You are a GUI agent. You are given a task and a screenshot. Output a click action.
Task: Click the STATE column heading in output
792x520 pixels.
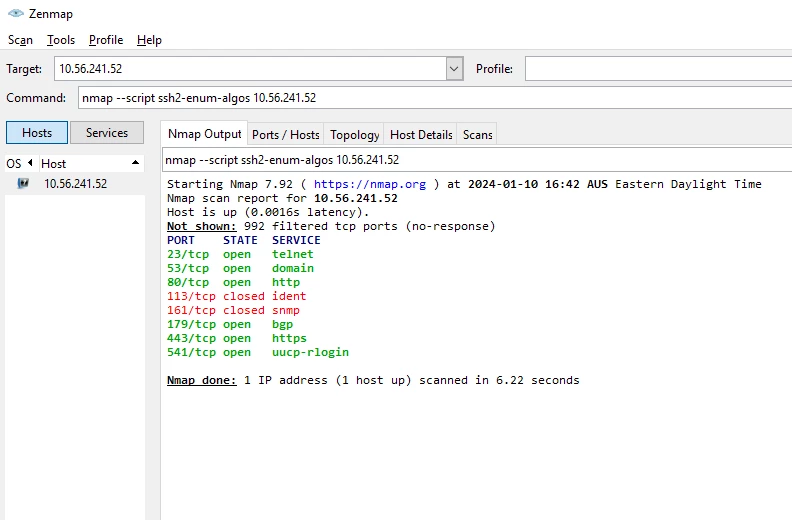coord(240,240)
